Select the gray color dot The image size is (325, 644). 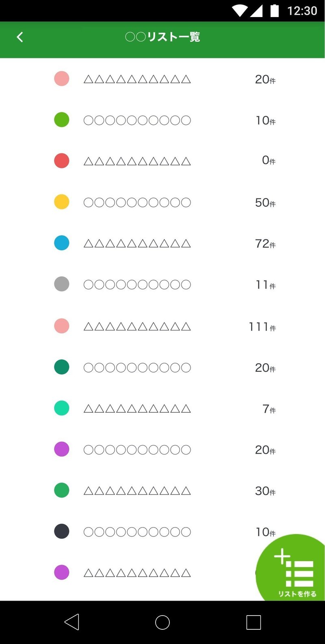pos(62,284)
